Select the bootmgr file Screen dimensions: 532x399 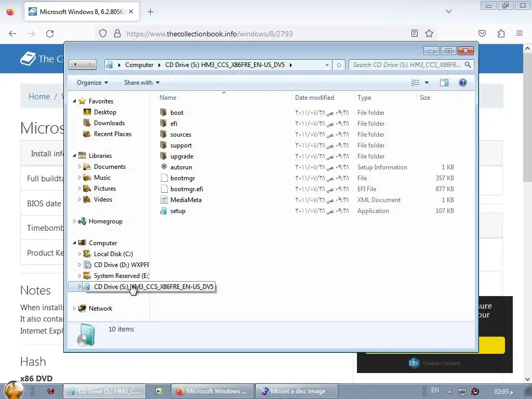pos(182,178)
